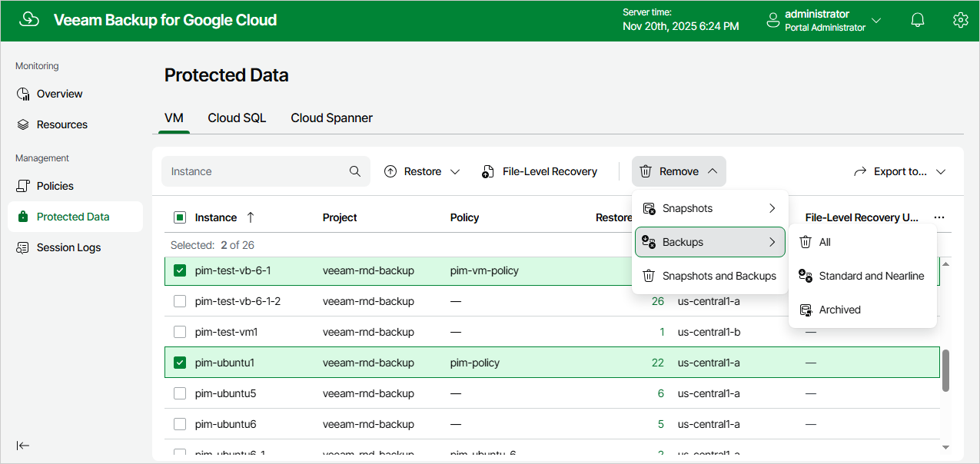Click the Policies document icon
The height and width of the screenshot is (464, 980).
[x=23, y=186]
